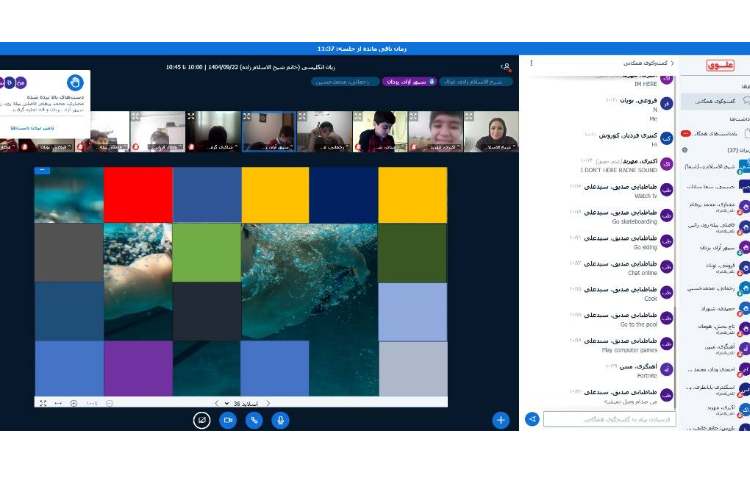Open chat options three-dot menu
The height and width of the screenshot is (480, 750).
(x=531, y=63)
